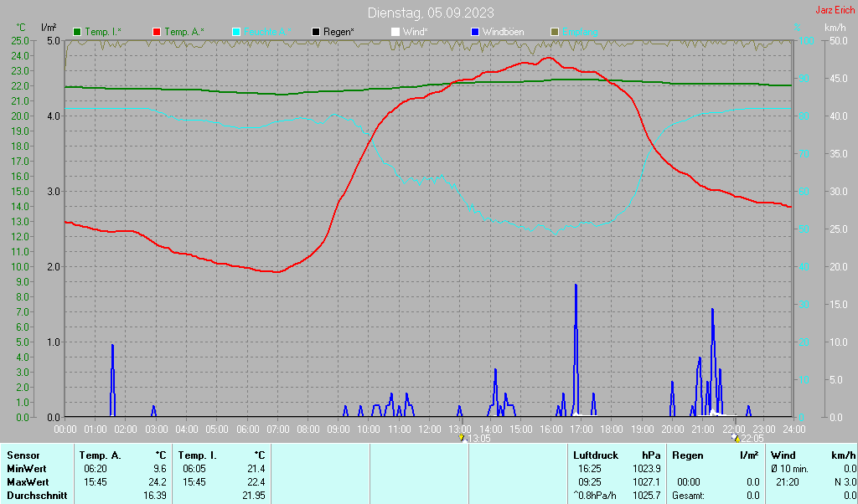Screen dimensions: 858x504
Task: Click the cyan Feuchte A. legend swatch
Action: pyautogui.click(x=235, y=33)
